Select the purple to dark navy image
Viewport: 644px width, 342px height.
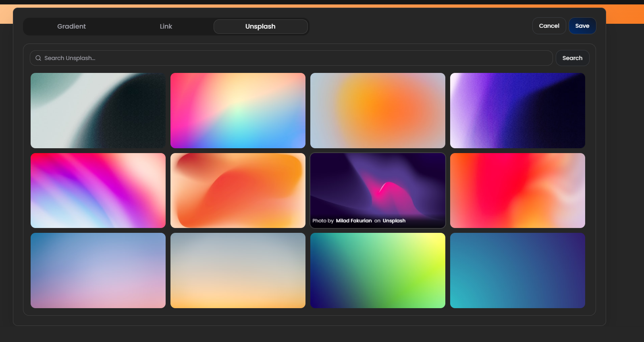pos(517,110)
